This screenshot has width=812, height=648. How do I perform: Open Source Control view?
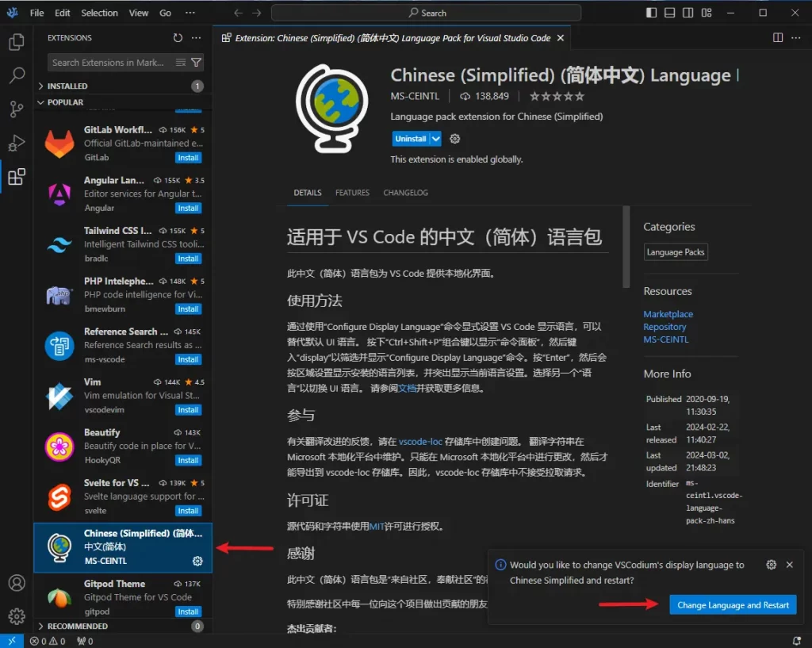pos(17,109)
